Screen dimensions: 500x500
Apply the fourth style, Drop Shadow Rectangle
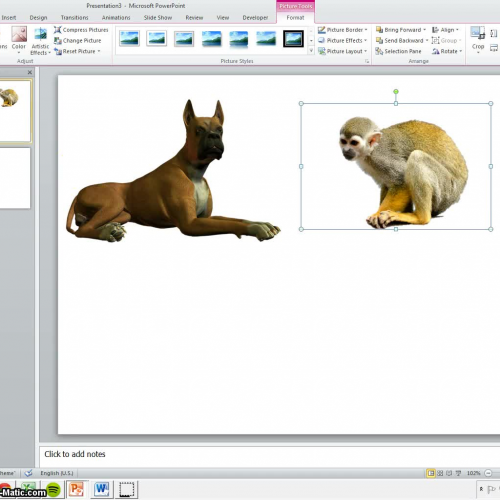pyautogui.click(x=211, y=39)
